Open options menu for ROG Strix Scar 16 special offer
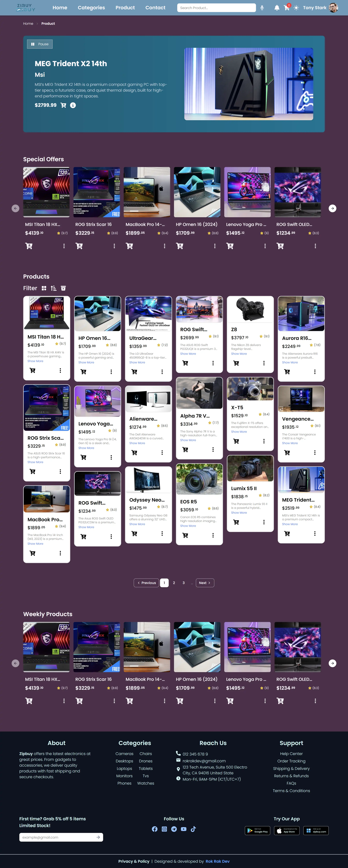The image size is (348, 868). pos(114,246)
